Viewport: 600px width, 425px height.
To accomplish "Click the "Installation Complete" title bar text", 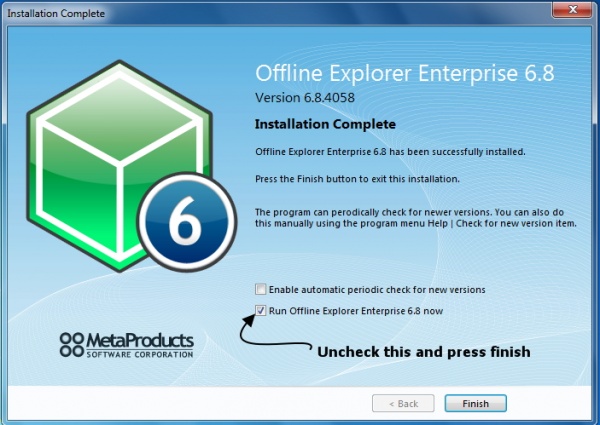I will click(x=56, y=13).
